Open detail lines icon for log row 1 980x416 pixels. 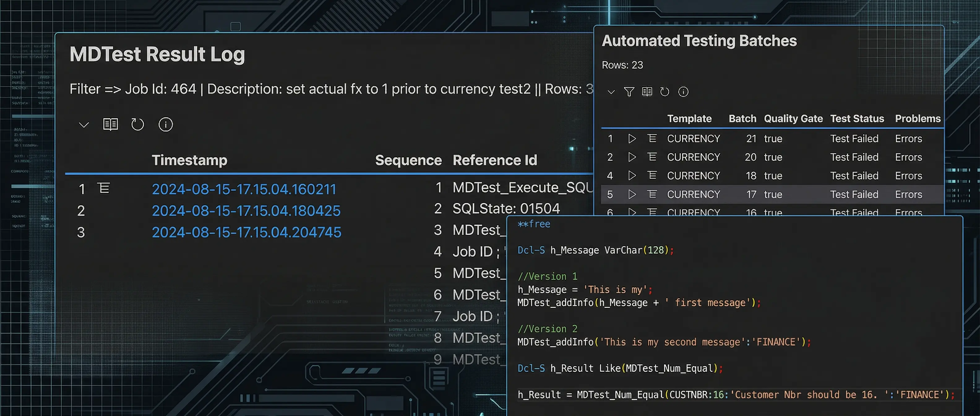point(104,188)
